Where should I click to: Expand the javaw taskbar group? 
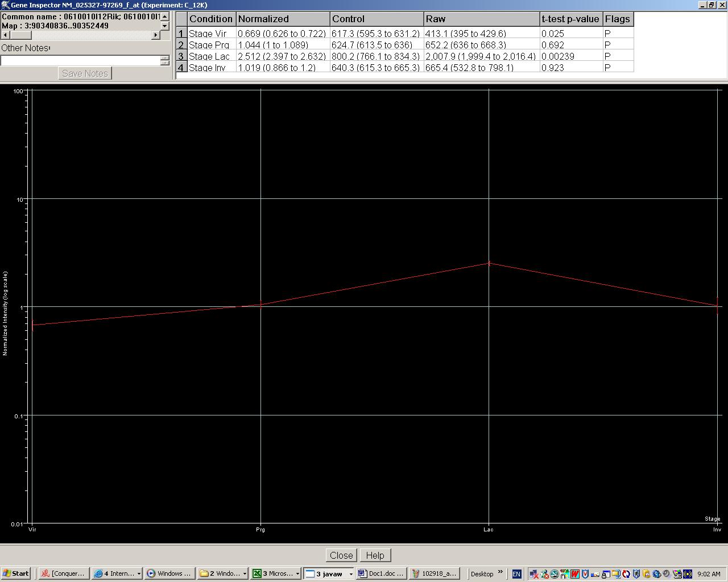(x=329, y=573)
